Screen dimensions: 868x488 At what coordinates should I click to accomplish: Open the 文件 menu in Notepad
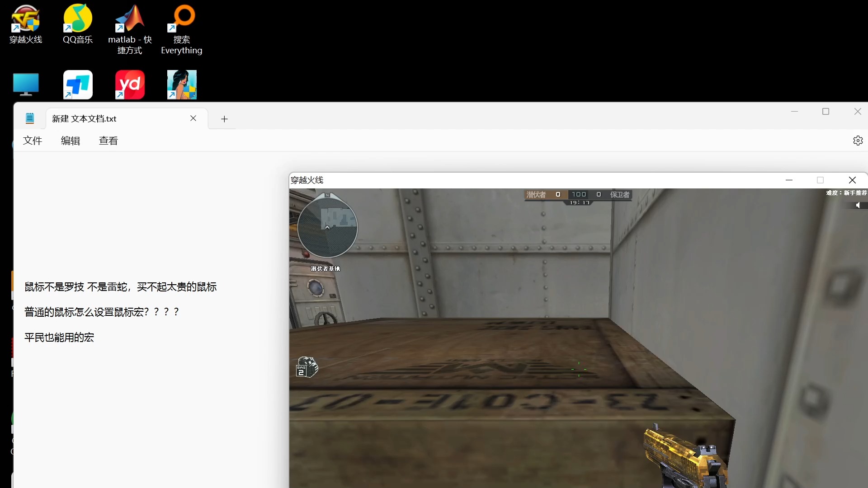(x=33, y=141)
